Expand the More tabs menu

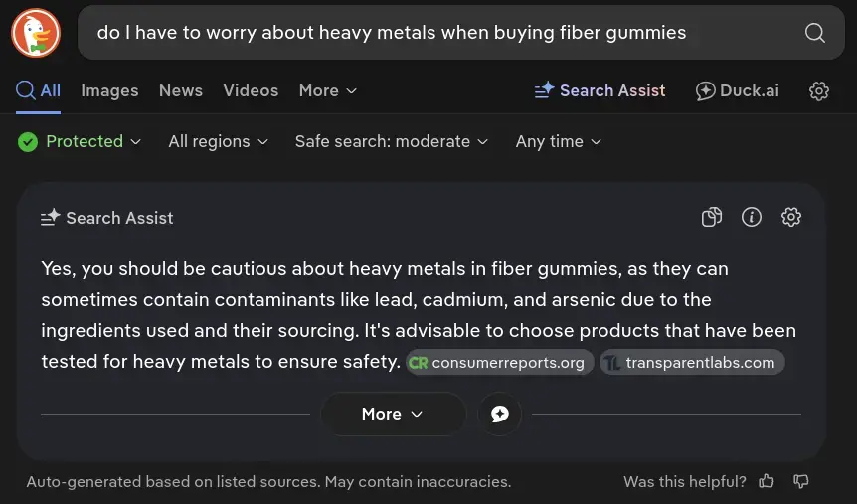click(x=327, y=90)
